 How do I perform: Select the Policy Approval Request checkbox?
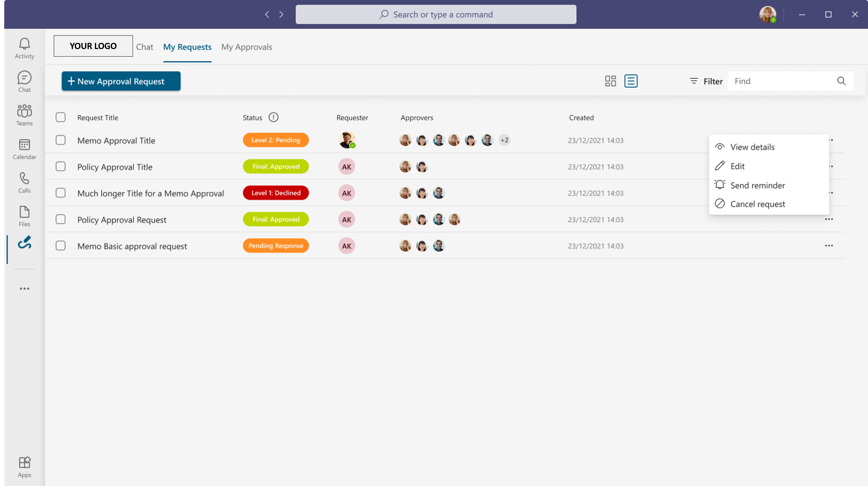(x=60, y=219)
